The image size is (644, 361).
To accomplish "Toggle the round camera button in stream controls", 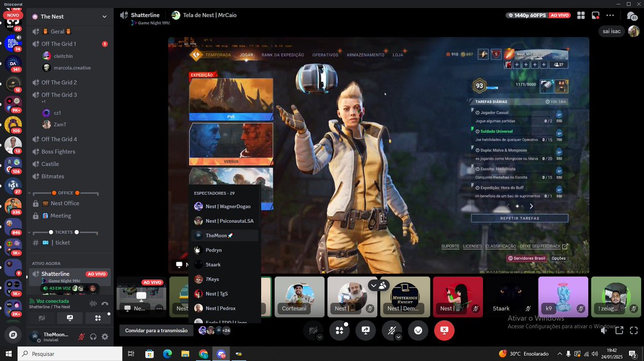I will point(313,331).
